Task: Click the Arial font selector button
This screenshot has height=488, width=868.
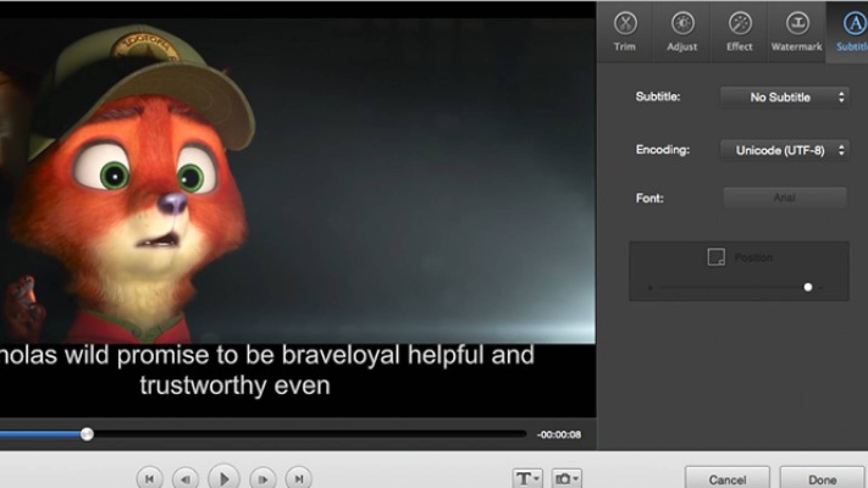Action: point(785,198)
